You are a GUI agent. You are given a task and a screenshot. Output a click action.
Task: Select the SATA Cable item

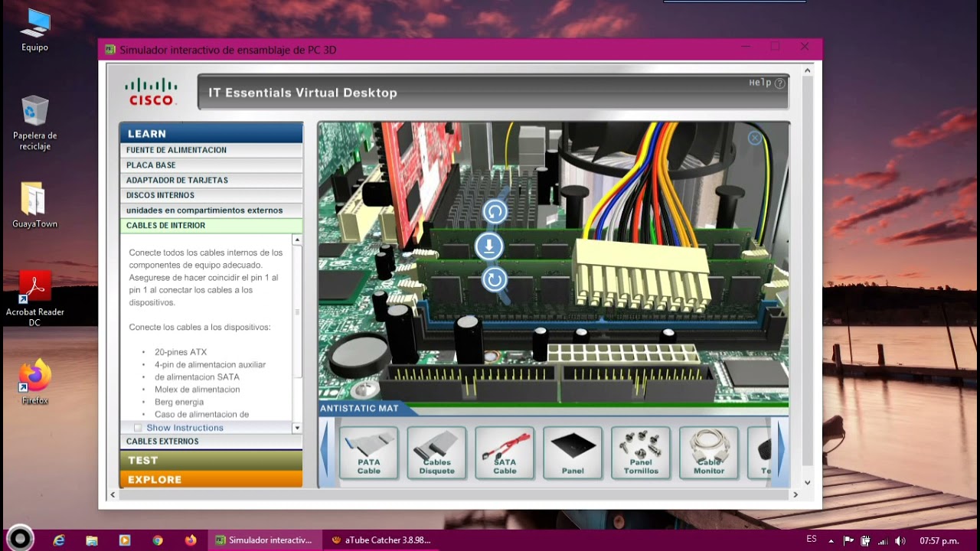[505, 453]
